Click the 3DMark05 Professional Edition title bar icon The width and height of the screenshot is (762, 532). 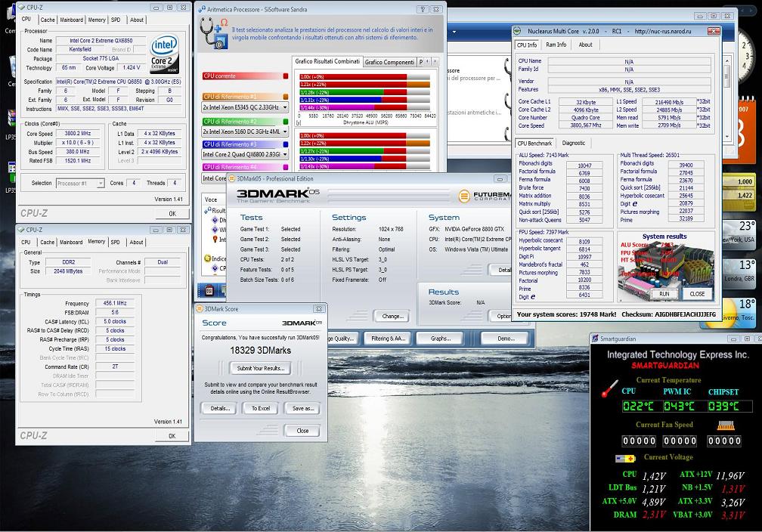tap(232, 178)
